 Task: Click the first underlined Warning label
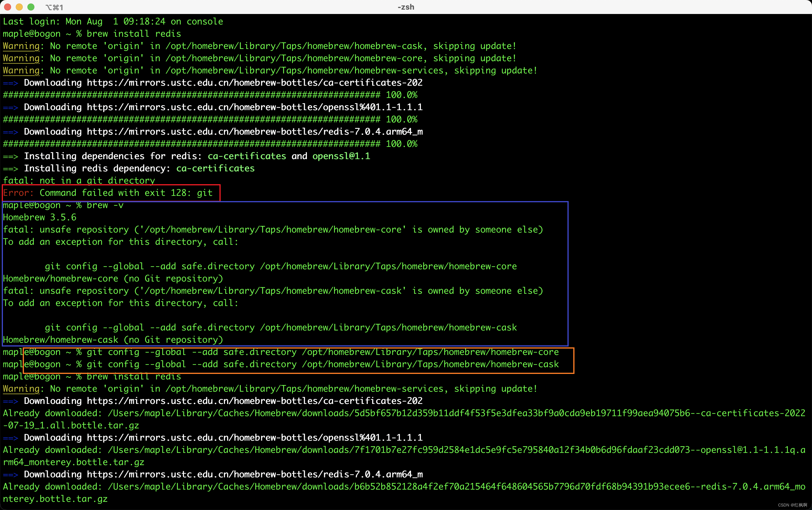pos(21,46)
